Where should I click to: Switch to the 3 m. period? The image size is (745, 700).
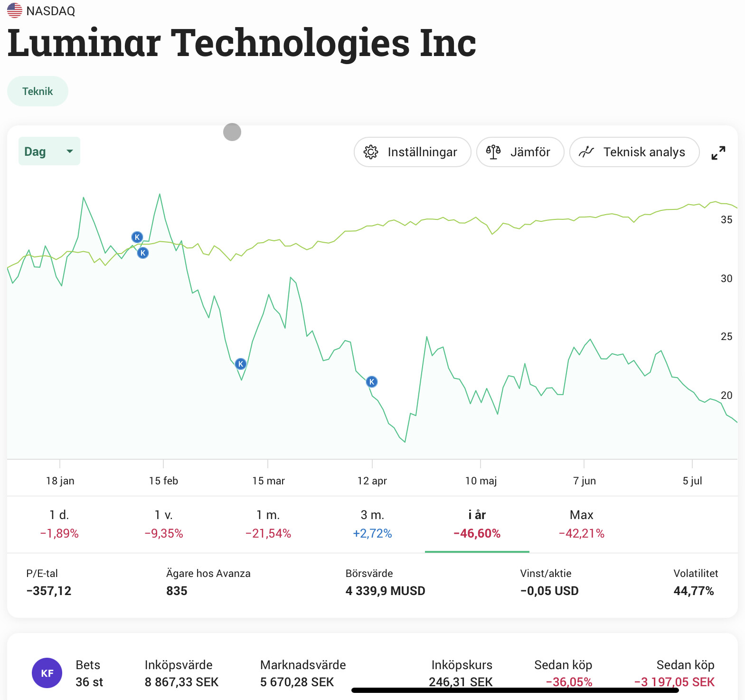[x=373, y=524]
